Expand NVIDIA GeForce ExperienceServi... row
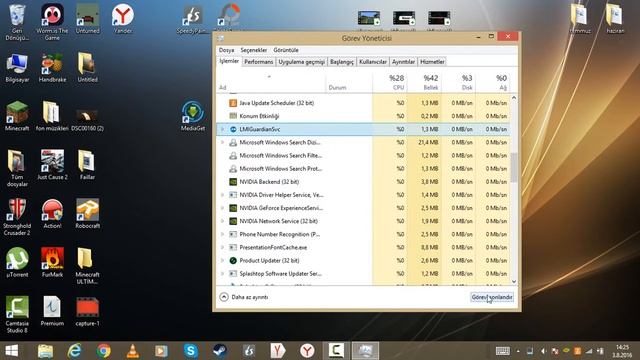 pos(222,208)
